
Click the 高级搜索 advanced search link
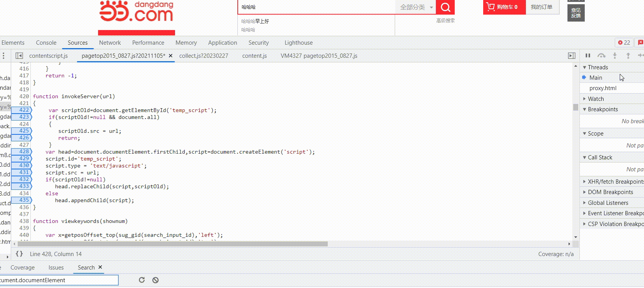pyautogui.click(x=445, y=21)
